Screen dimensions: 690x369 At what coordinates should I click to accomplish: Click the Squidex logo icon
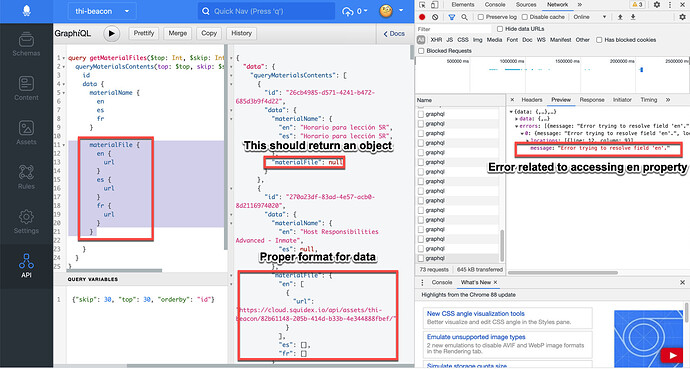pyautogui.click(x=26, y=11)
